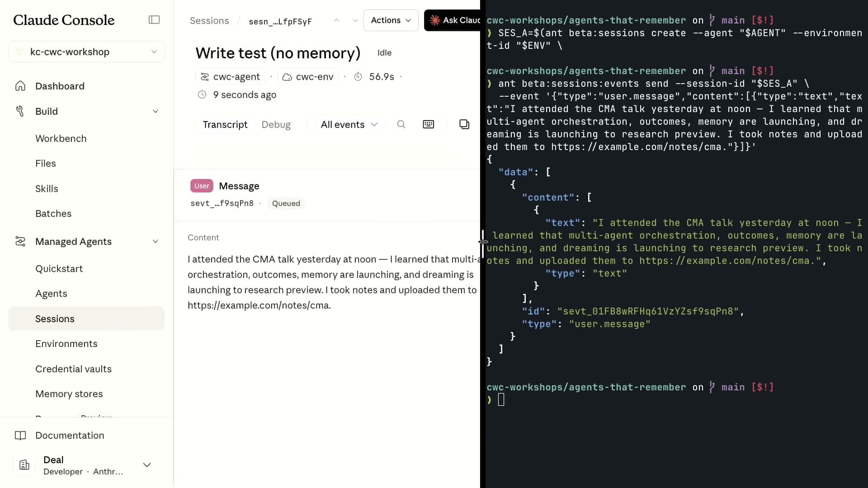Open the Actions dropdown menu
This screenshot has height=488, width=868.
[x=391, y=20]
